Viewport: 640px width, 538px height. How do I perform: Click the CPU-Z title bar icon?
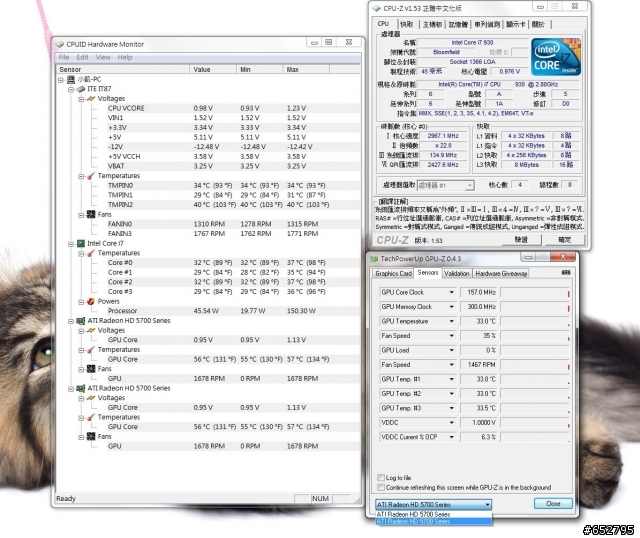tap(376, 8)
